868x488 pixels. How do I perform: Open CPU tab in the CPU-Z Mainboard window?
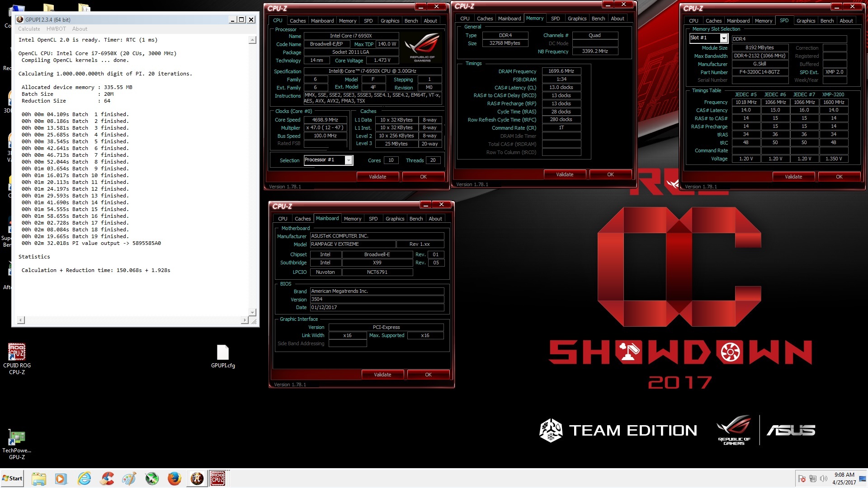283,219
